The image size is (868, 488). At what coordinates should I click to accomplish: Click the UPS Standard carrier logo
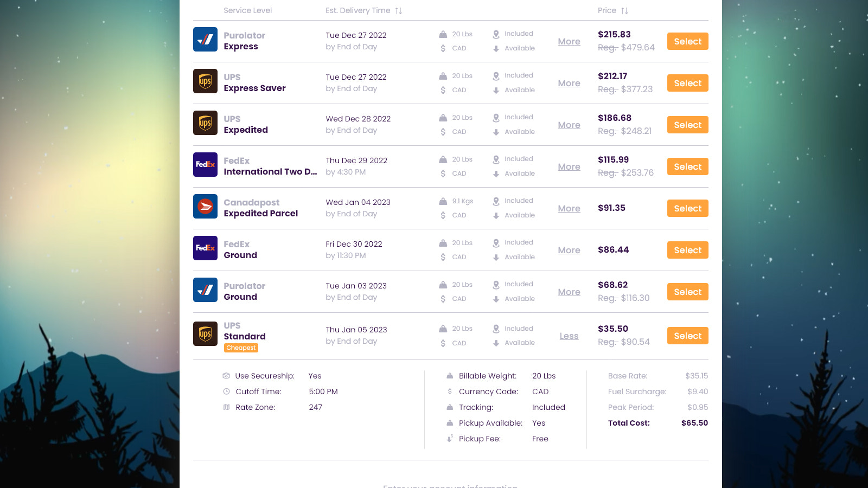pos(205,334)
